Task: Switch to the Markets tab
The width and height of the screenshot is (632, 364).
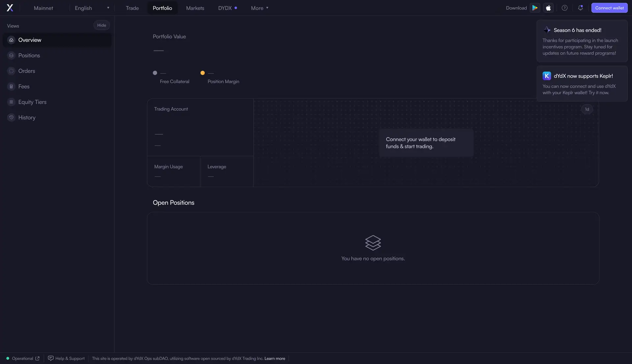Action: [195, 8]
